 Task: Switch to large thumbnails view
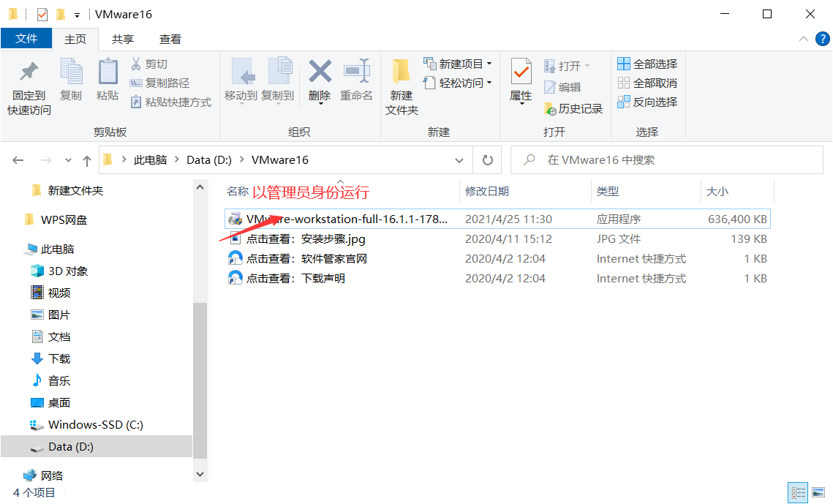[x=818, y=493]
